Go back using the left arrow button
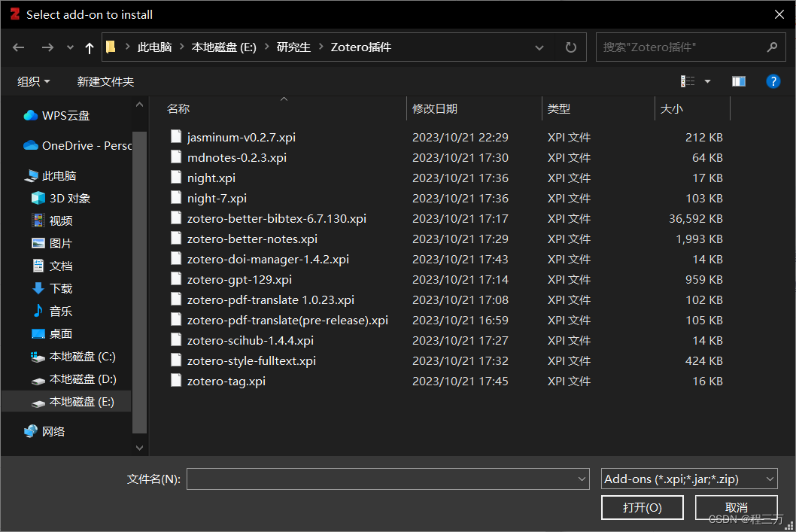The width and height of the screenshot is (796, 532). [19, 47]
